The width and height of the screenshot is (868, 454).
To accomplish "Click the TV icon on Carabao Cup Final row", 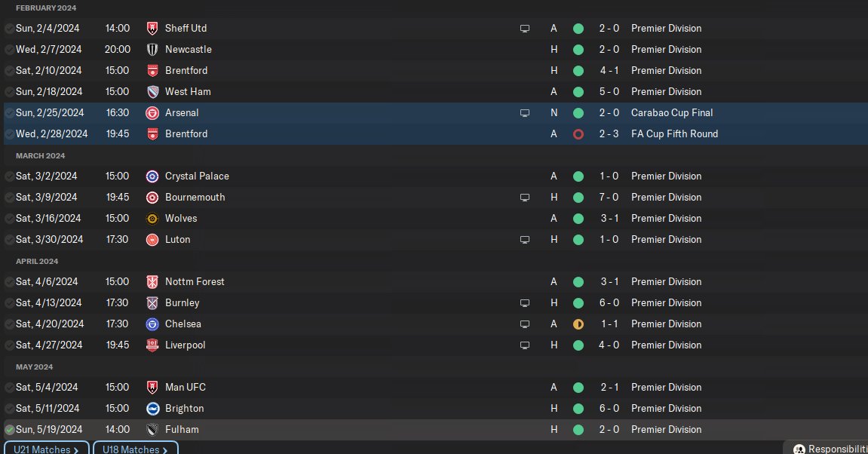I will (525, 113).
